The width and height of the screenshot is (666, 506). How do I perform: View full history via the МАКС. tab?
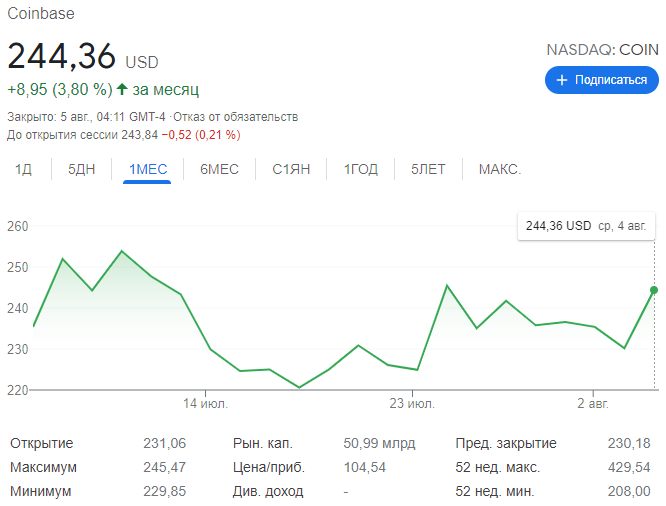tap(500, 169)
